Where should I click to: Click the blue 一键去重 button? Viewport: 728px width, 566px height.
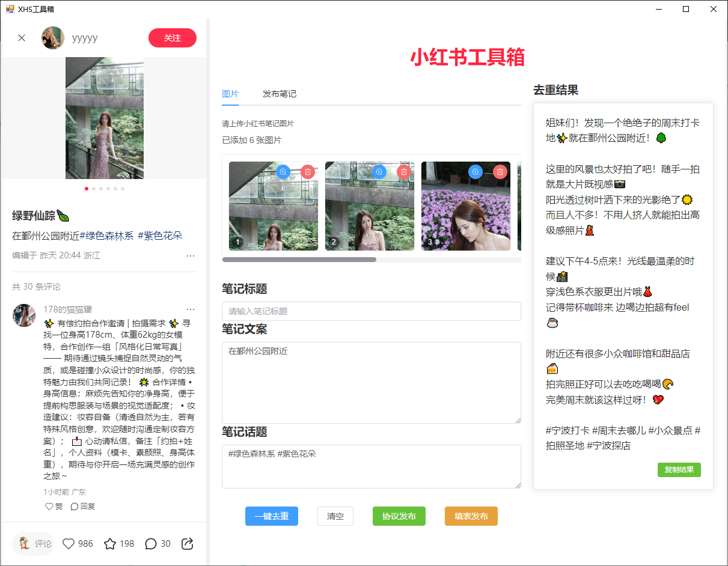click(x=272, y=516)
